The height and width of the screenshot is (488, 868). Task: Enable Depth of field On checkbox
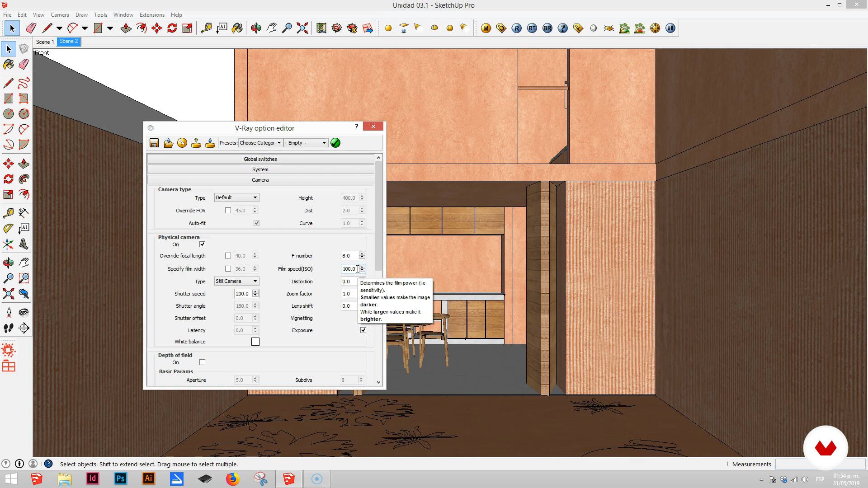202,362
